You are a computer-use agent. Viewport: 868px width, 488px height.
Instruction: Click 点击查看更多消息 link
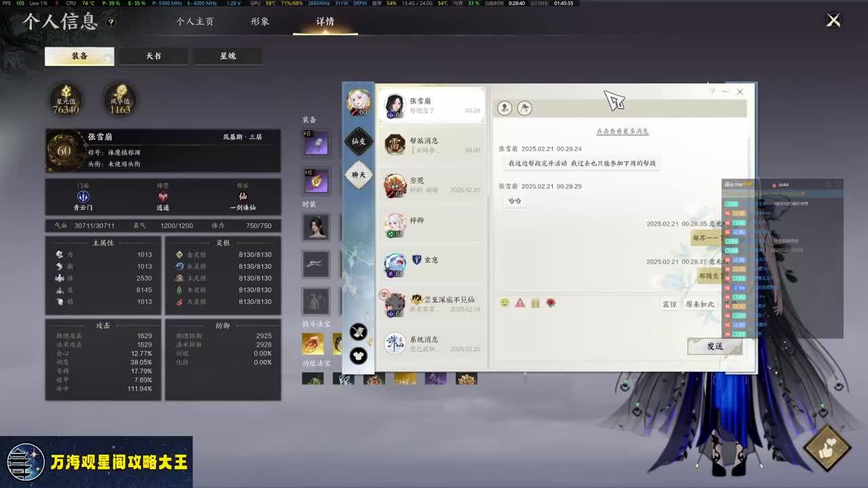[623, 131]
